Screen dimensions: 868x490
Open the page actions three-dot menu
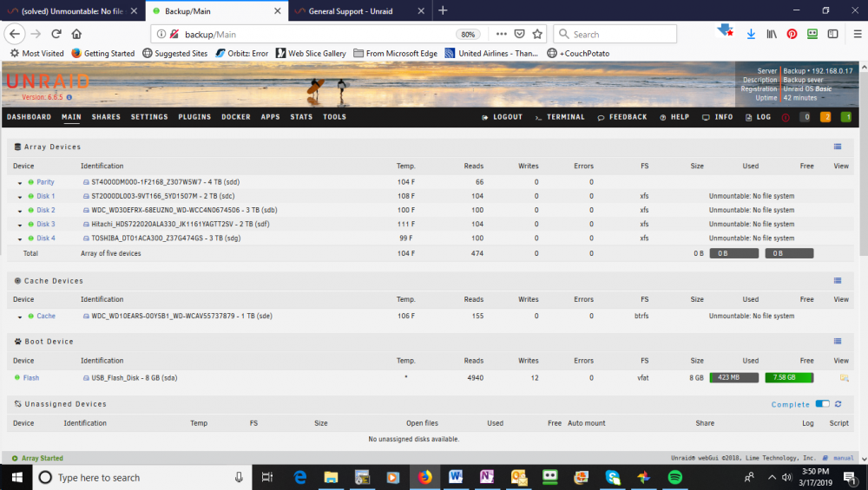pos(502,34)
